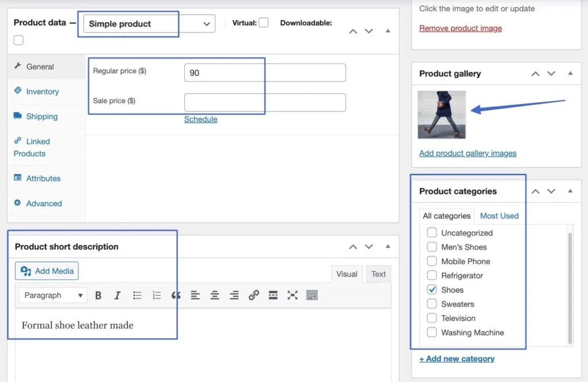This screenshot has width=588, height=382.
Task: Click the insert link icon
Action: coord(254,295)
